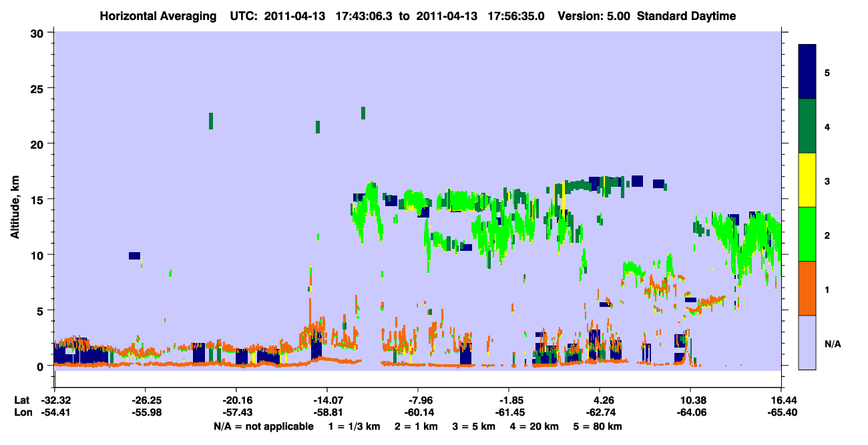Click the dark green level 4 legend swatch

tap(807, 126)
